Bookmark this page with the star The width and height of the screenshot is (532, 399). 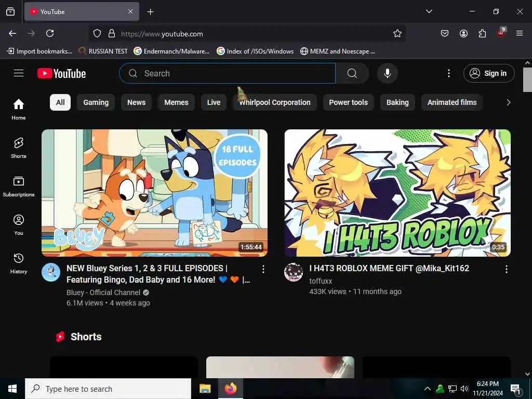pyautogui.click(x=397, y=33)
